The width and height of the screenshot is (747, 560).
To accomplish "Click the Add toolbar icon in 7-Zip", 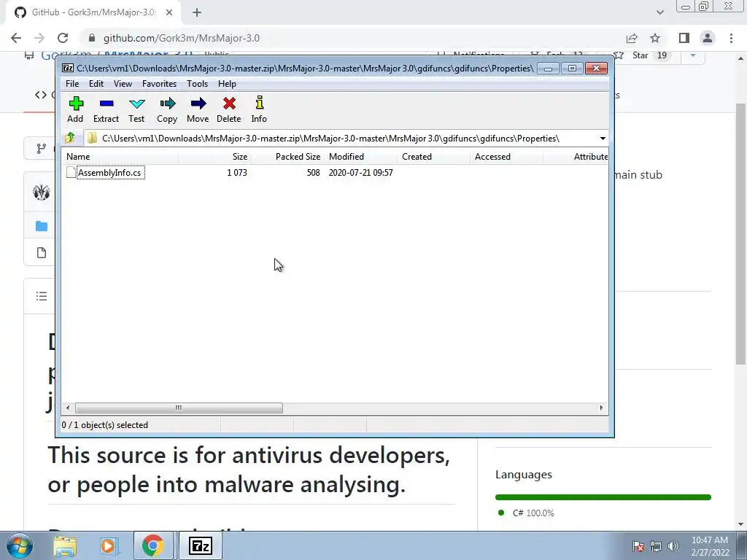I will coord(75,109).
